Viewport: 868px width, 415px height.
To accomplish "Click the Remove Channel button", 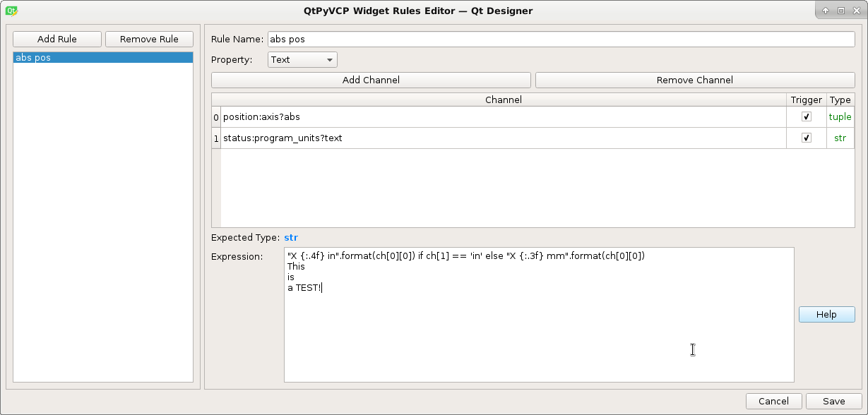I will [x=695, y=80].
